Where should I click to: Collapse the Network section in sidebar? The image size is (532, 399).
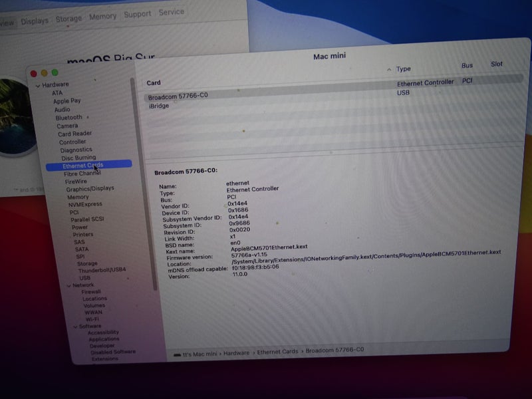pos(69,286)
